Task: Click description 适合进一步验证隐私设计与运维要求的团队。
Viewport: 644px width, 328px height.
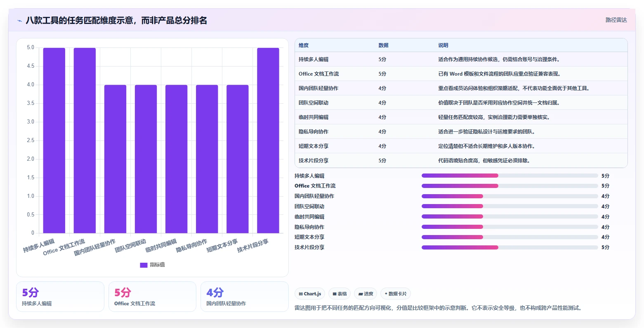Action: tap(486, 132)
